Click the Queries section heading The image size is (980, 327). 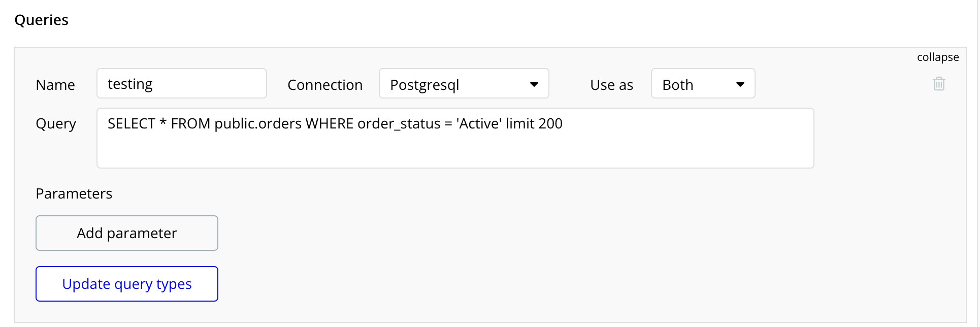click(x=42, y=20)
